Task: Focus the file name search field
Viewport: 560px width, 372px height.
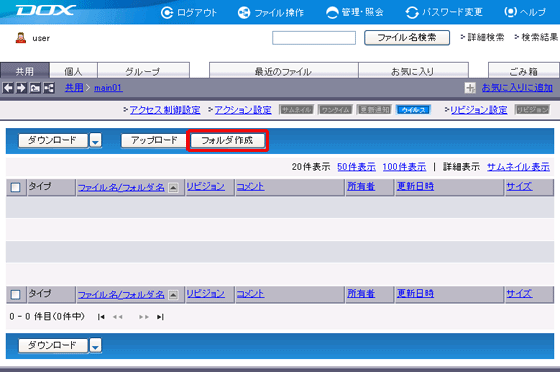Action: [314, 38]
